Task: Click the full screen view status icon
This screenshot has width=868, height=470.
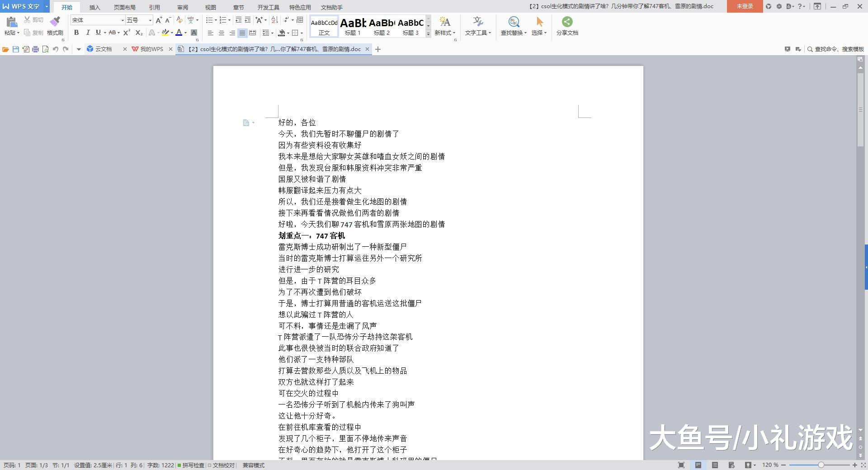Action: [x=681, y=465]
